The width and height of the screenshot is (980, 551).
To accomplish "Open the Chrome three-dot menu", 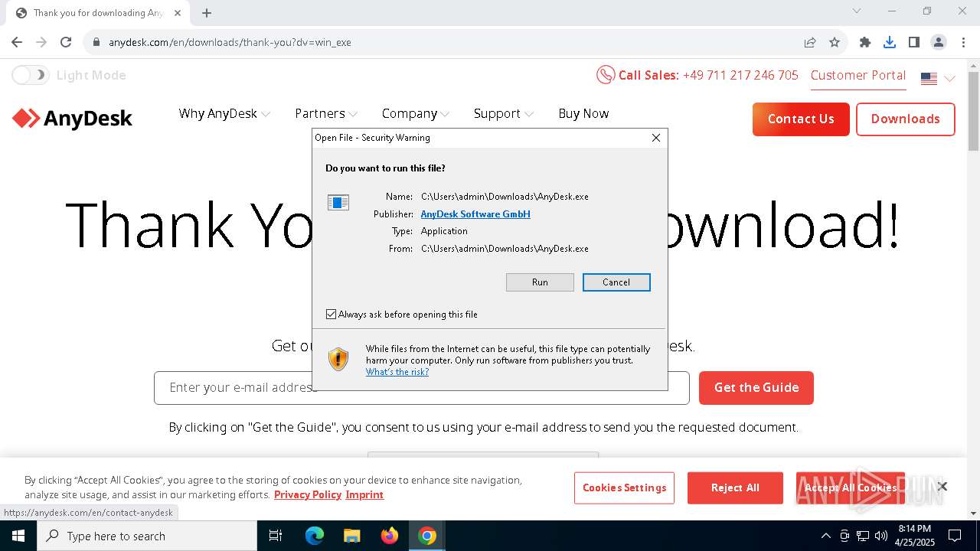I will coord(963,42).
